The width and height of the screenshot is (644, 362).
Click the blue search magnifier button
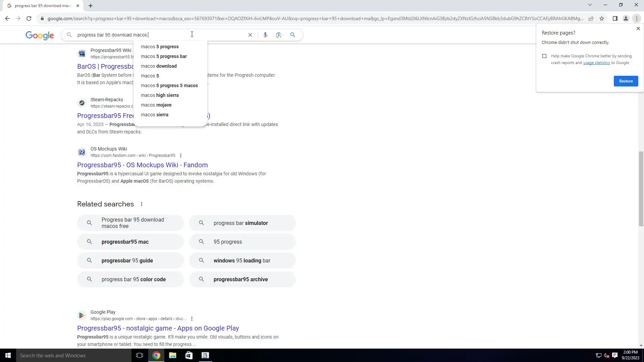(292, 35)
